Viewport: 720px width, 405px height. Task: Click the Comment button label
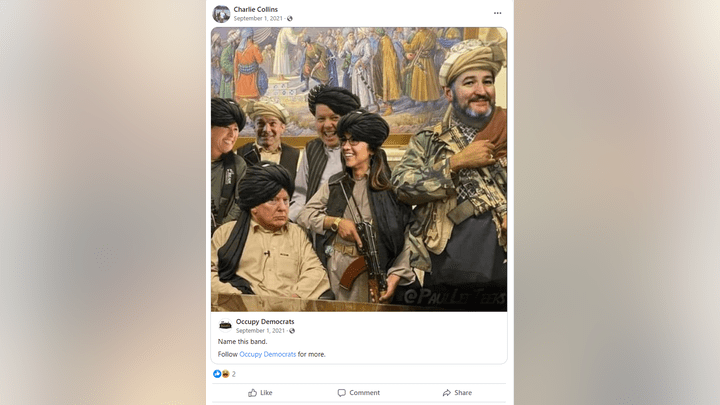coord(365,393)
